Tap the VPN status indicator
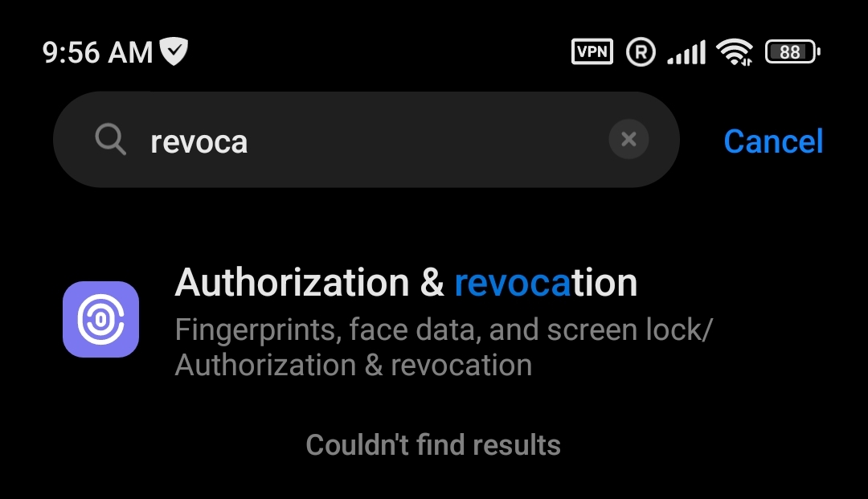This screenshot has height=499, width=868. 592,52
